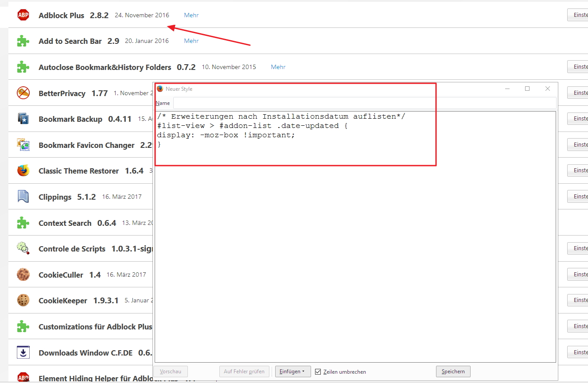
Task: Select the "Bookmark Backup" add-on name
Action: tap(70, 119)
